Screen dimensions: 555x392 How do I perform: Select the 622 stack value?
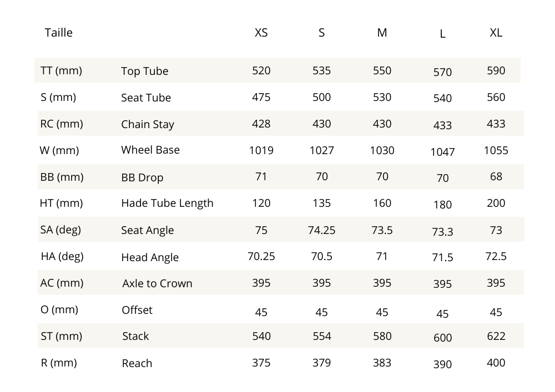pyautogui.click(x=496, y=336)
